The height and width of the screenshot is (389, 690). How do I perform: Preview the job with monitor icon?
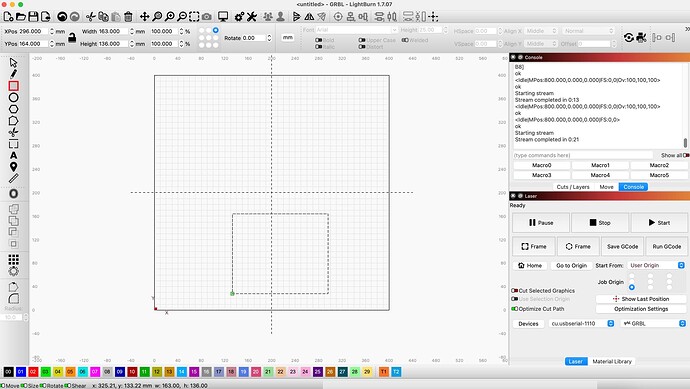(223, 17)
